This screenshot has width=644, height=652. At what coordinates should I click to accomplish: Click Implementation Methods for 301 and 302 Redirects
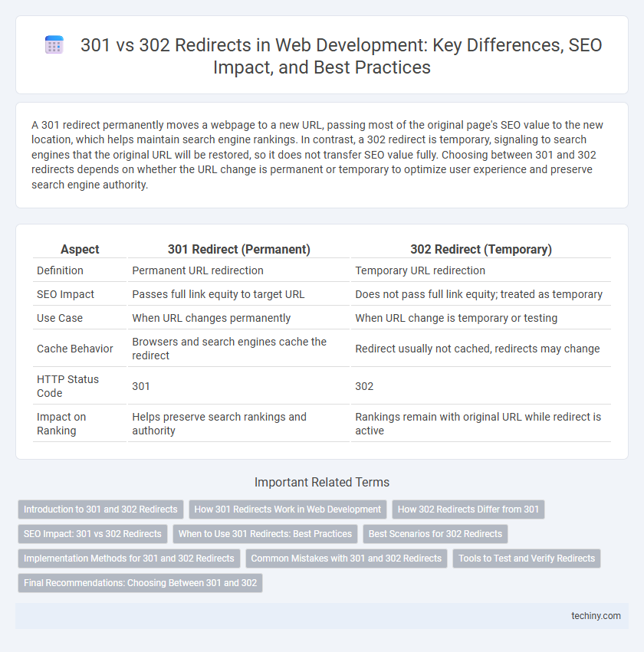pyautogui.click(x=129, y=559)
